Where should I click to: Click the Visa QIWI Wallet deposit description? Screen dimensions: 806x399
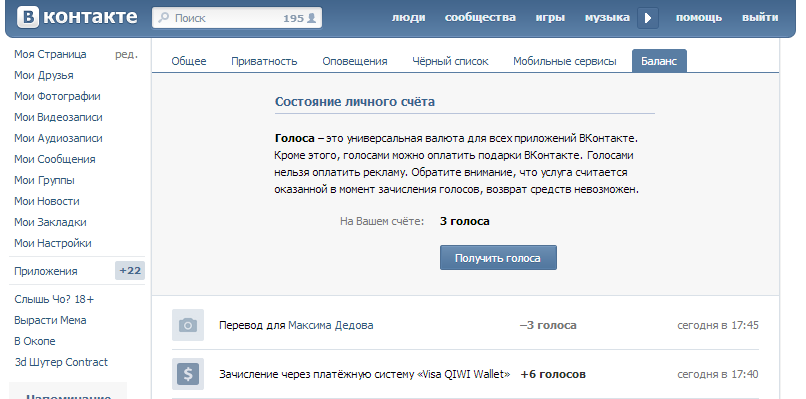pos(364,374)
